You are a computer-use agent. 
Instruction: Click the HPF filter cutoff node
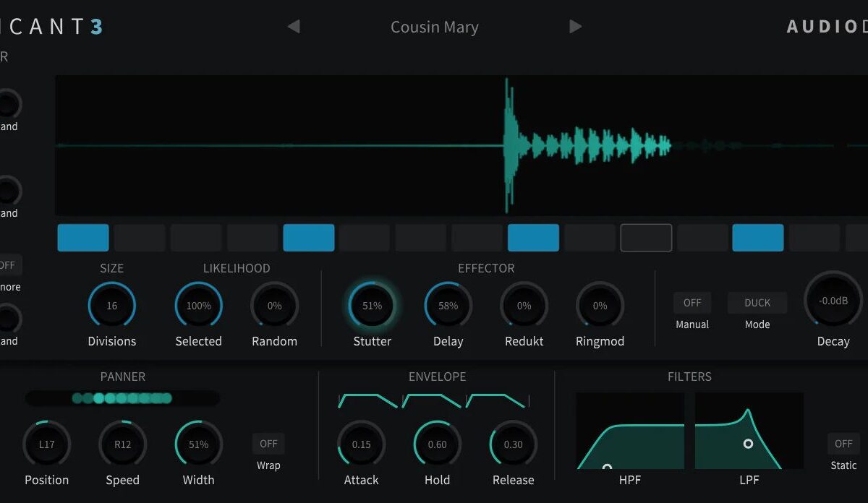607,468
